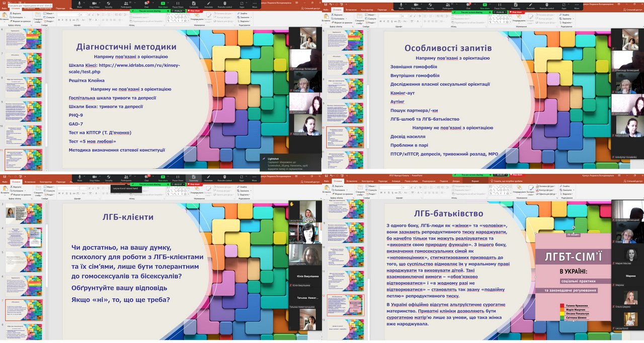Click Stop share above the Діагностичні методики slide
The width and height of the screenshot is (644, 343).
coord(194,11)
